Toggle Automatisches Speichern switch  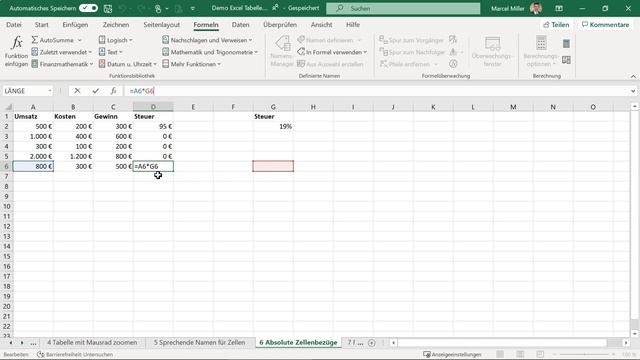88,8
